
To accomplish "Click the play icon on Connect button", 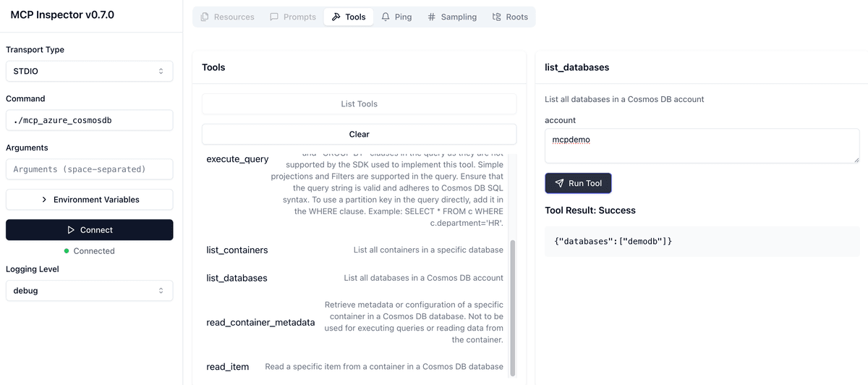I will [x=71, y=230].
